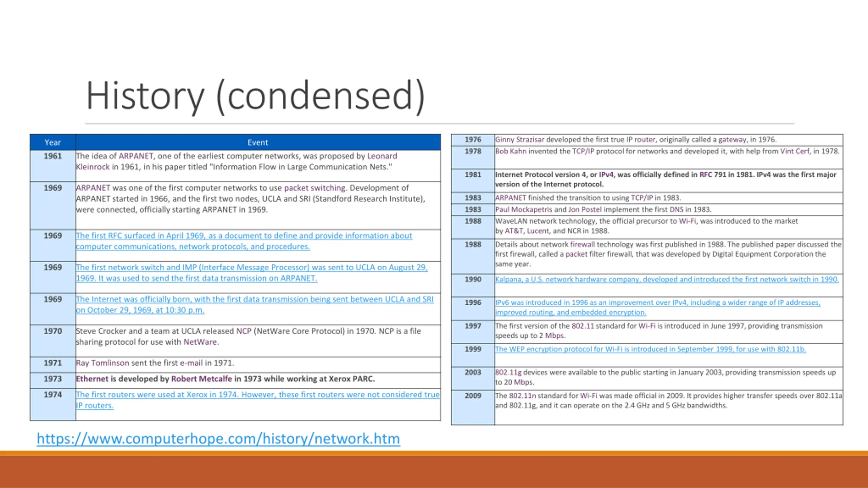
Task: Click the 'Internet was officially born' link
Action: tap(254, 300)
